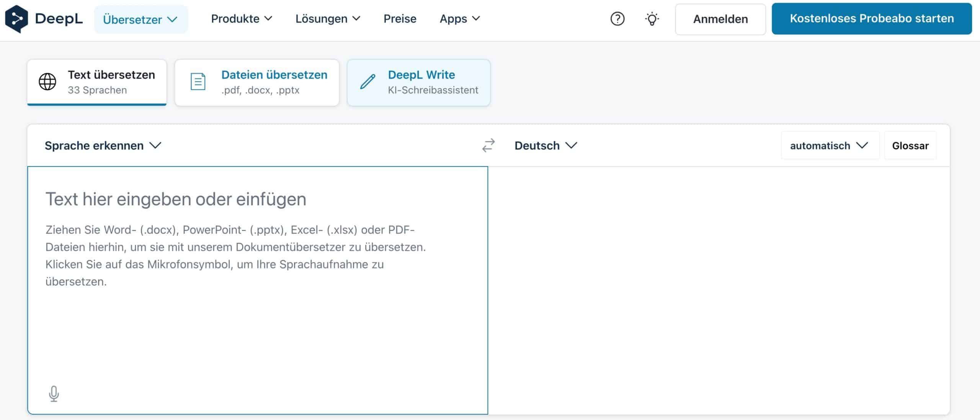Click the globe icon on Text übersetzen

point(47,82)
